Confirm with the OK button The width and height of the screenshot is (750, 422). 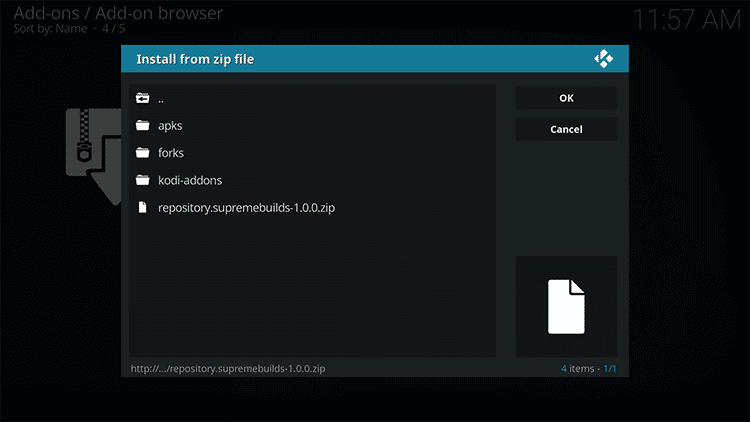click(x=566, y=98)
